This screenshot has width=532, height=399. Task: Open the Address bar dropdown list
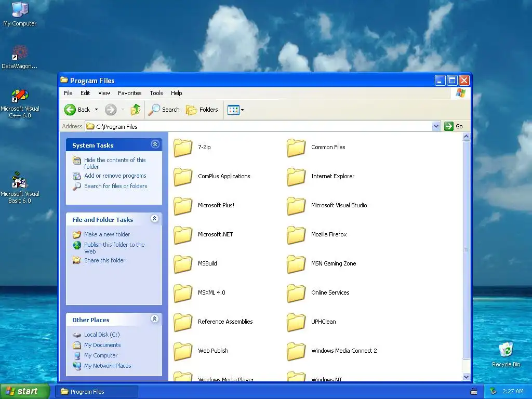point(436,126)
